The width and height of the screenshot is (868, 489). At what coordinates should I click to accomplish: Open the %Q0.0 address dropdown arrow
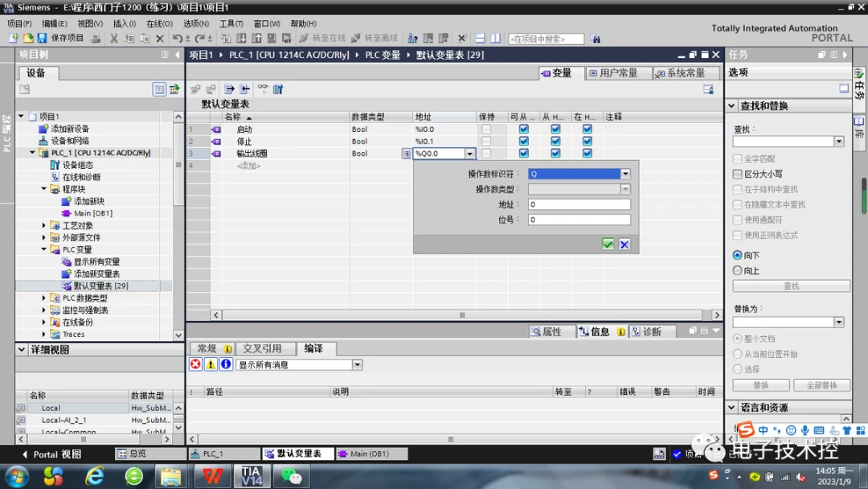469,154
